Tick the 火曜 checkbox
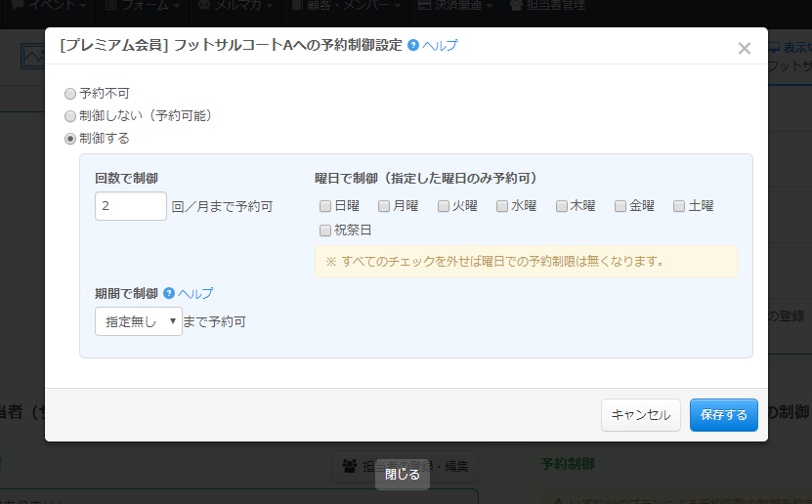 [444, 206]
